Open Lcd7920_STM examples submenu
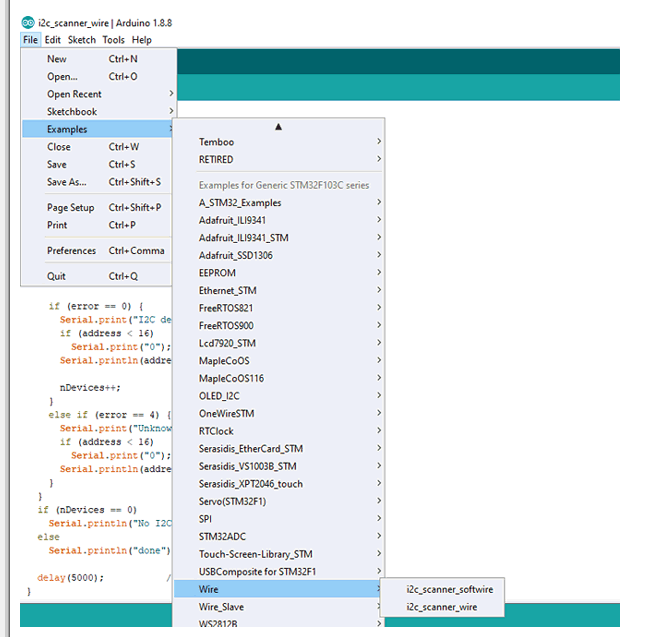 278,343
